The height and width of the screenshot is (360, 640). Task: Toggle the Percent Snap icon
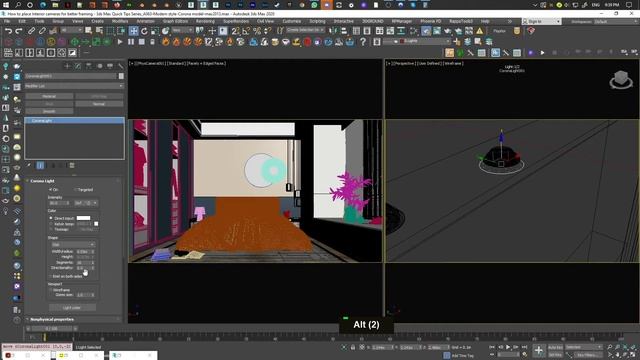tap(257, 31)
